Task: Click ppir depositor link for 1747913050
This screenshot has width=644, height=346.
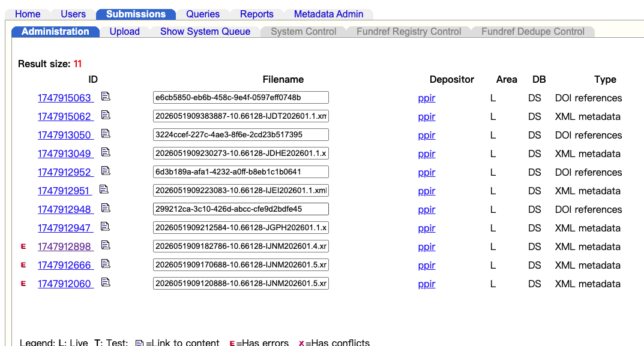Action: [427, 135]
